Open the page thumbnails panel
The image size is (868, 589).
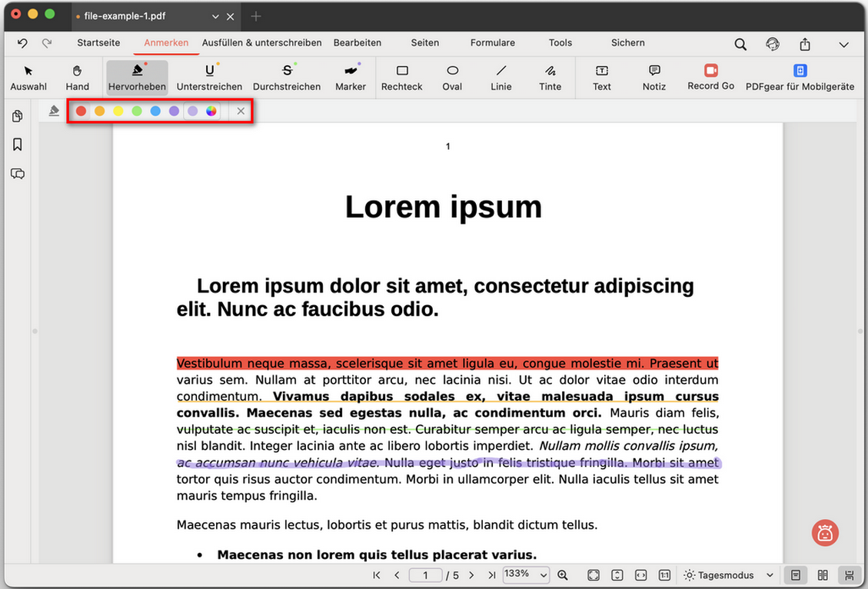click(x=18, y=117)
